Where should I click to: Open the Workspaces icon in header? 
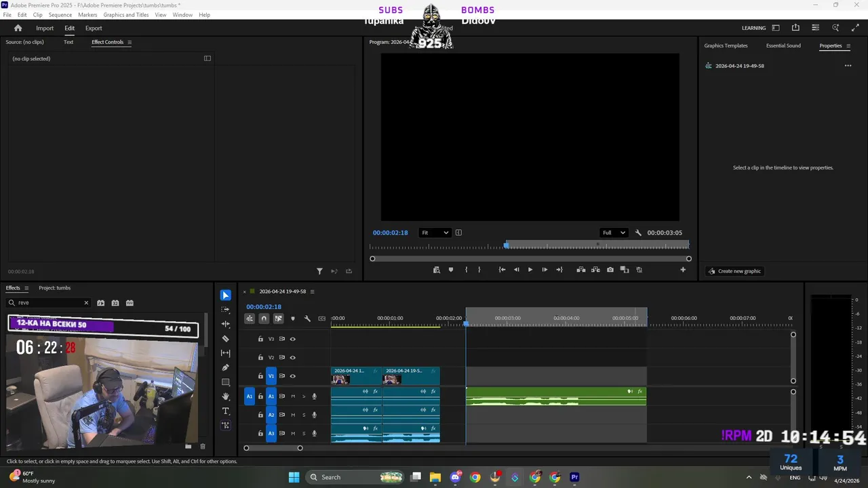tap(776, 28)
